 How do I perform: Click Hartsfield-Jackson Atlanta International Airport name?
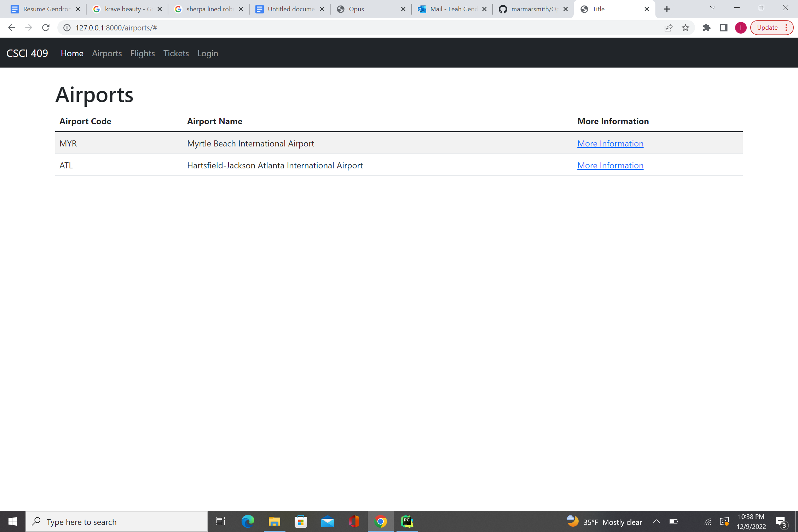(x=275, y=165)
